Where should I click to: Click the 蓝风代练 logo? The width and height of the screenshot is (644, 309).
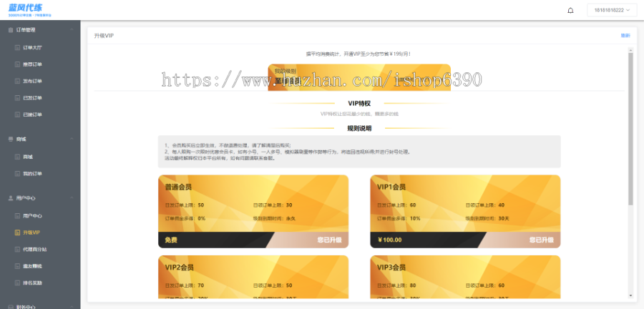29,10
